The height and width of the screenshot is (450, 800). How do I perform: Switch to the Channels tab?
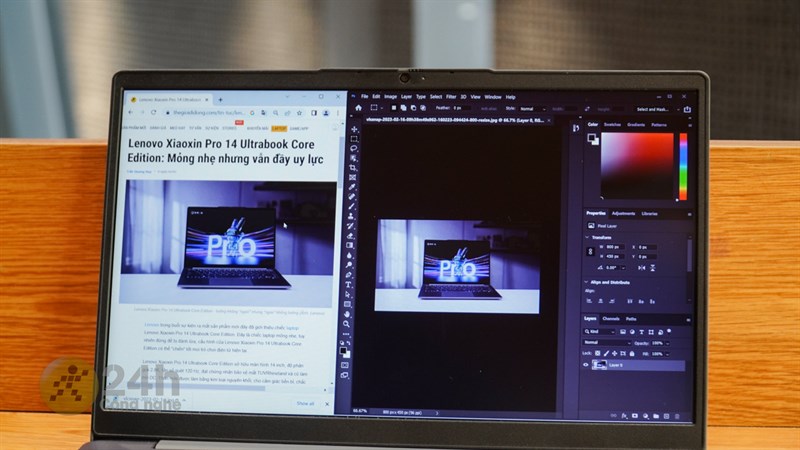click(x=611, y=319)
